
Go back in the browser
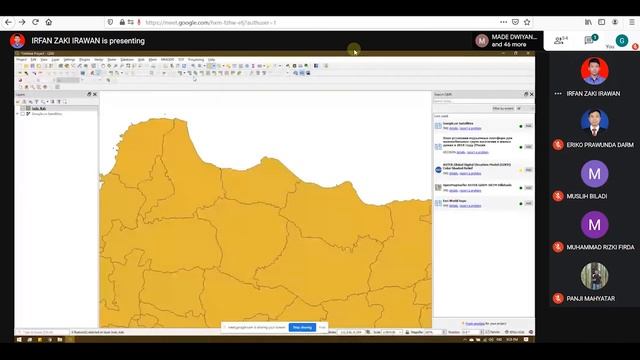[x=9, y=22]
